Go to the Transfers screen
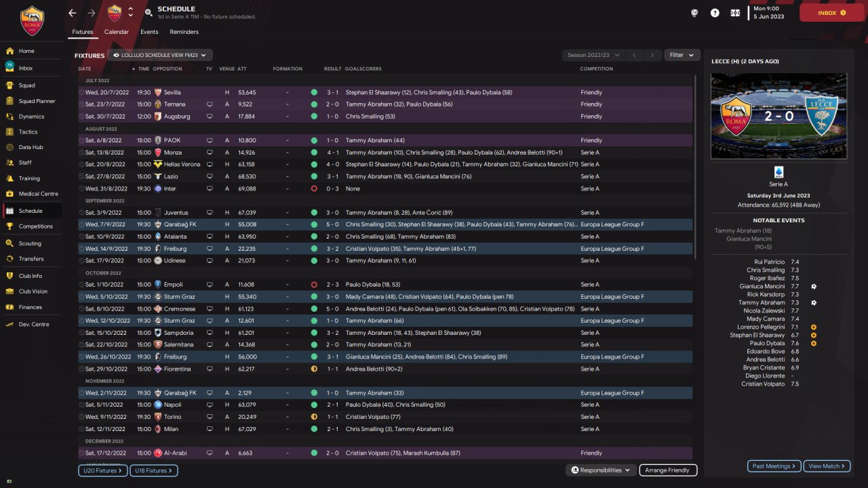Viewport: 868px width, 488px height. pyautogui.click(x=31, y=259)
